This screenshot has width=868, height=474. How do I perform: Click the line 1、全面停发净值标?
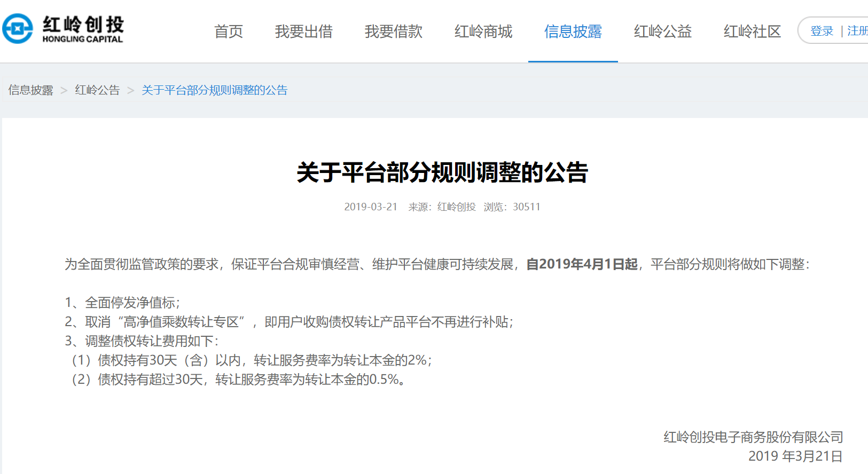tap(123, 303)
